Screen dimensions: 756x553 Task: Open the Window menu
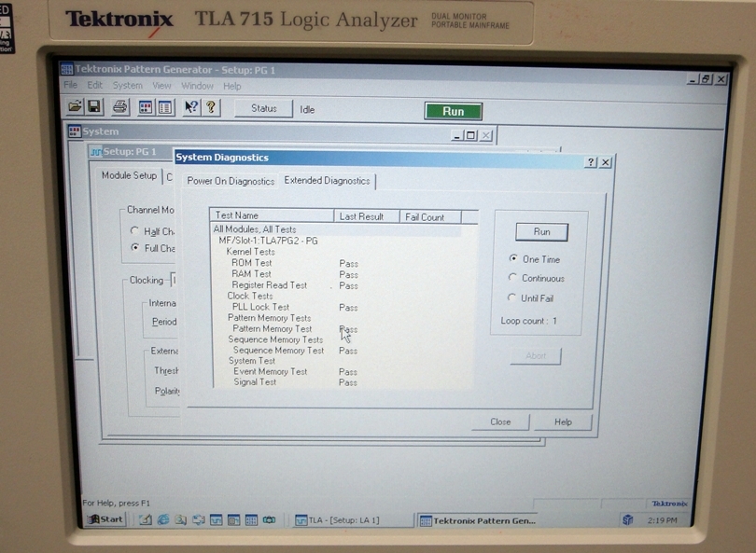[x=197, y=86]
